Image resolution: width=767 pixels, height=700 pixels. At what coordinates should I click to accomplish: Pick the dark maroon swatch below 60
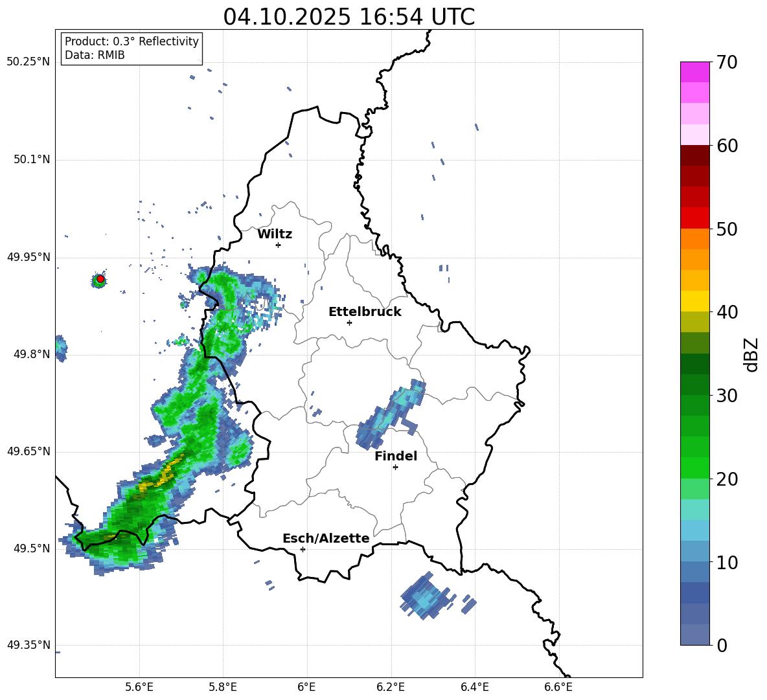tap(694, 155)
